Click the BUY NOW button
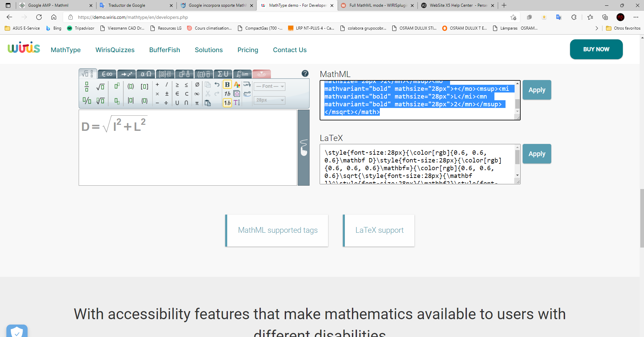The height and width of the screenshot is (337, 644). (x=596, y=49)
